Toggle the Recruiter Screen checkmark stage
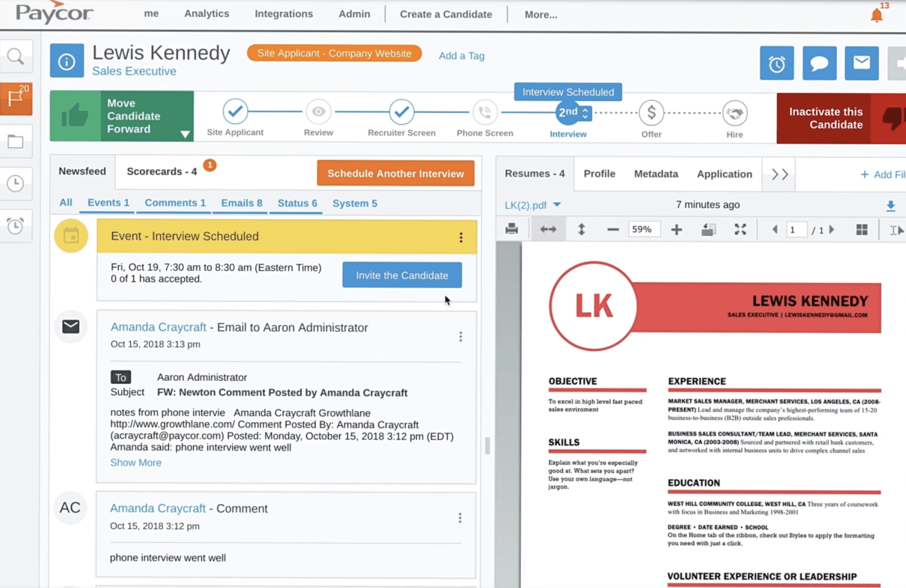The height and width of the screenshot is (588, 906). (401, 112)
